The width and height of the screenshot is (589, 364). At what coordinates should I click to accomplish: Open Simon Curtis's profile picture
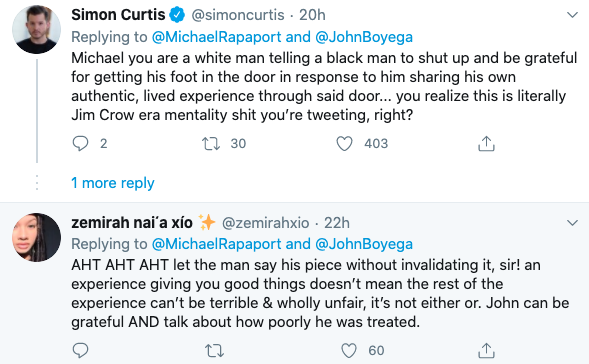point(36,29)
